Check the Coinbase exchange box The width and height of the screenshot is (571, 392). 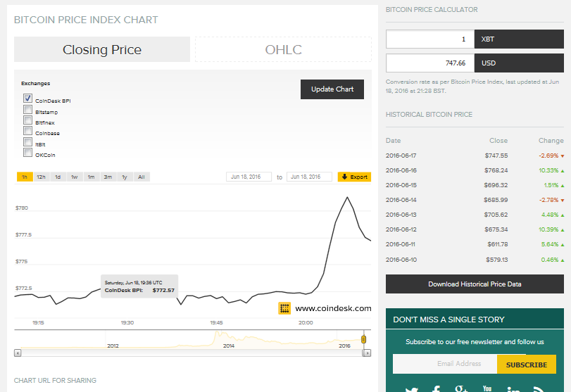click(x=27, y=130)
